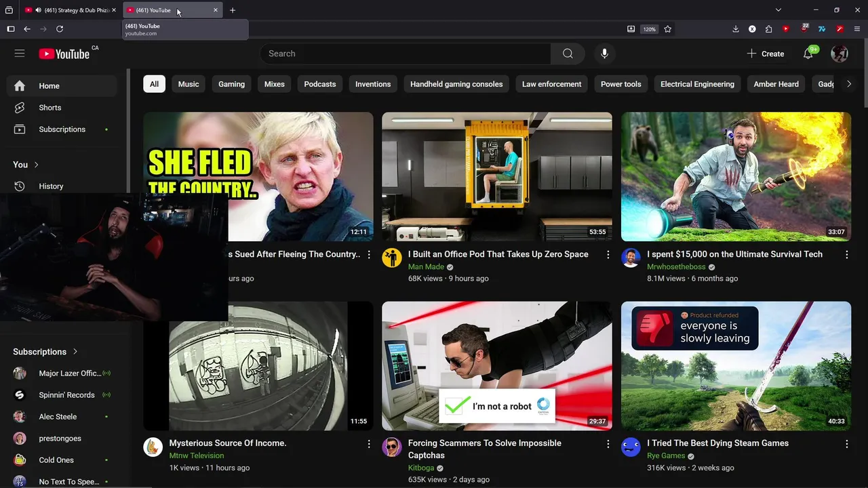Expand the Subscriptions section heading
Image resolution: width=868 pixels, height=488 pixels.
[45, 352]
